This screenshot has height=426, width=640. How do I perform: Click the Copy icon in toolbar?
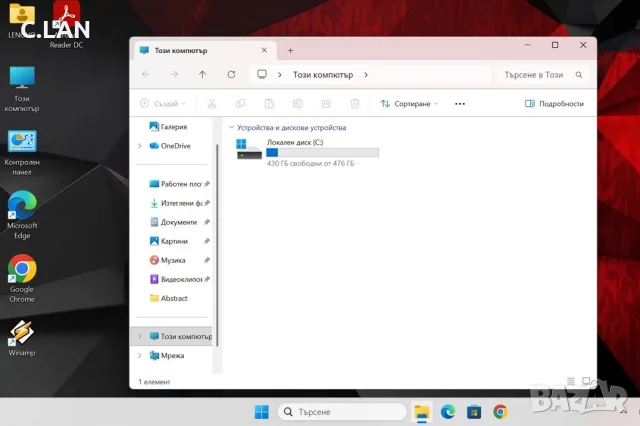coord(240,104)
